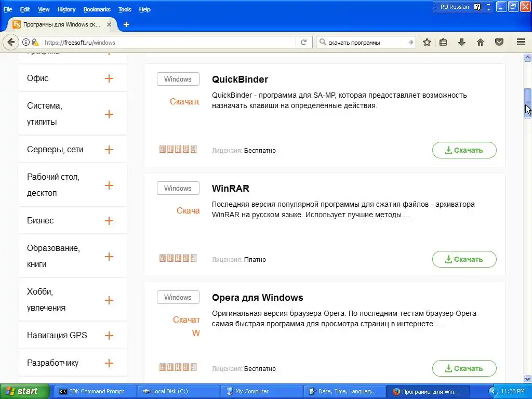
Task: Open site information icon in address bar
Action: [x=26, y=42]
